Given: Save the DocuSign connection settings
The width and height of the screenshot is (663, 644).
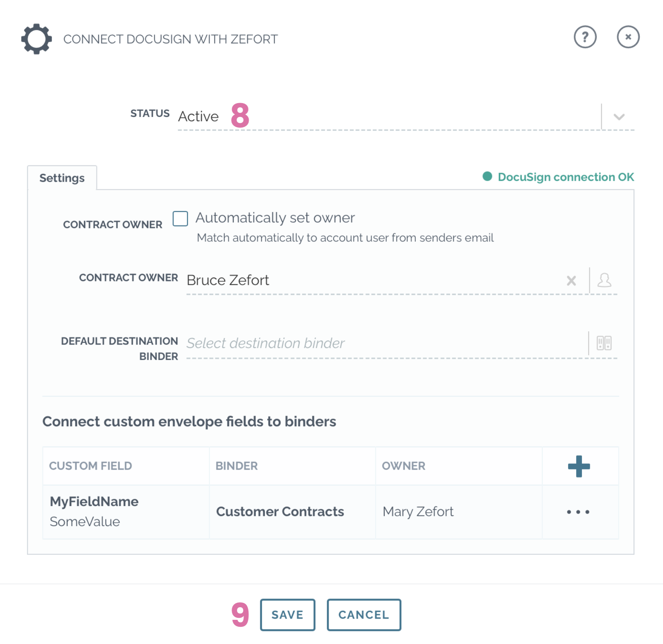Looking at the screenshot, I should pyautogui.click(x=287, y=615).
